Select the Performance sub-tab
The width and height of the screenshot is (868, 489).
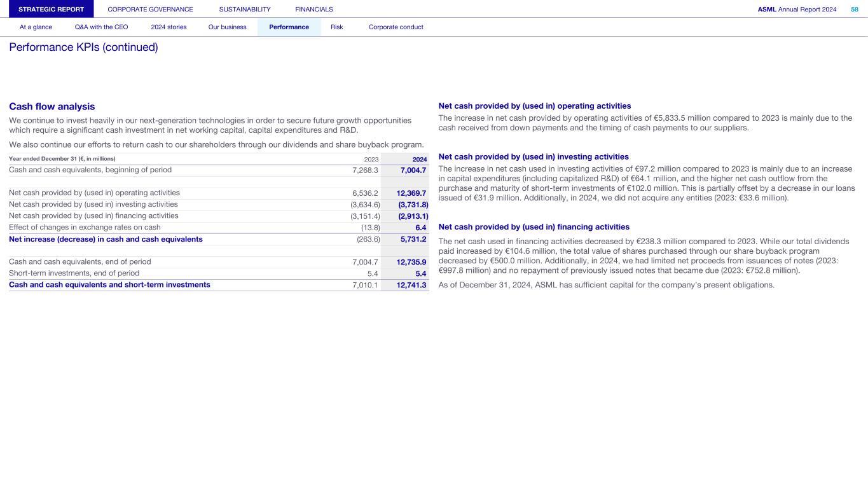289,27
